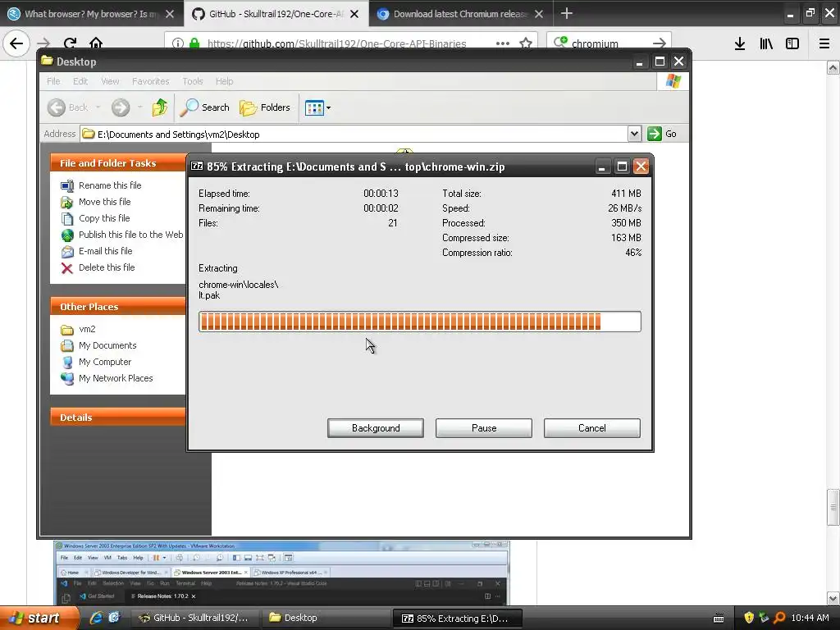
Task: Click the GitHub taskbar button
Action: 195,619
